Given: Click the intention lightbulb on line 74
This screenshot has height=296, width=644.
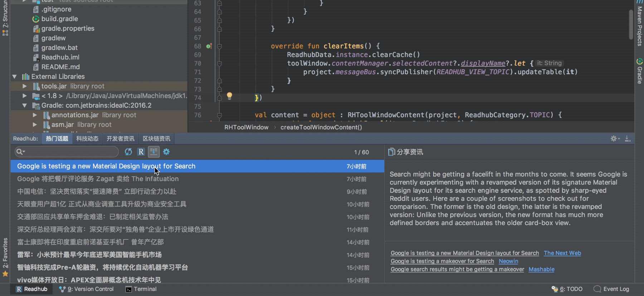Looking at the screenshot, I should point(229,96).
